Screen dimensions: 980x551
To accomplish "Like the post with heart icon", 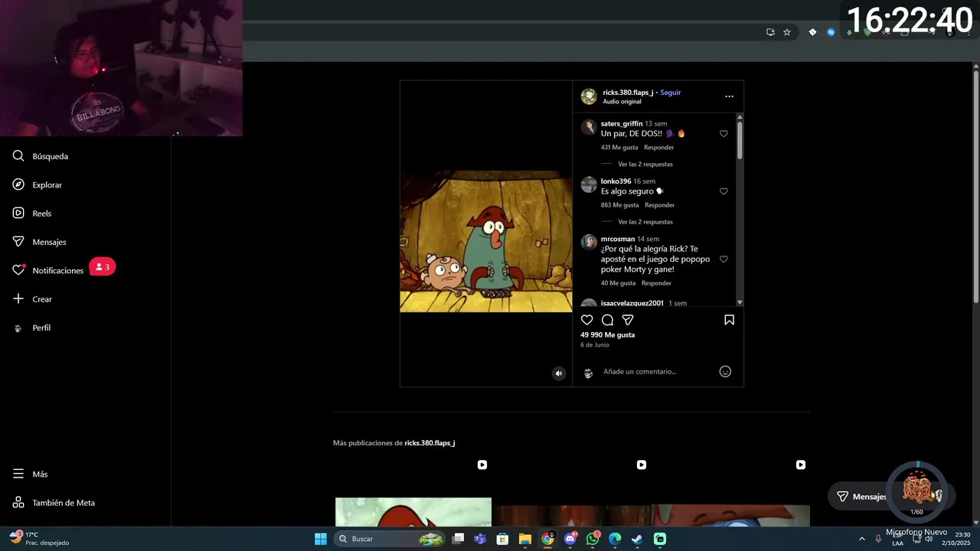I will pyautogui.click(x=587, y=320).
